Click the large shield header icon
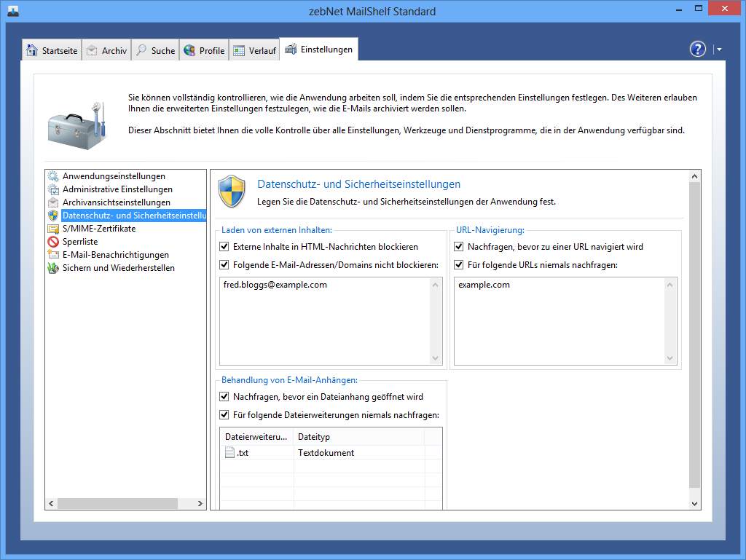Screen dimensions: 746x560 tap(232, 191)
